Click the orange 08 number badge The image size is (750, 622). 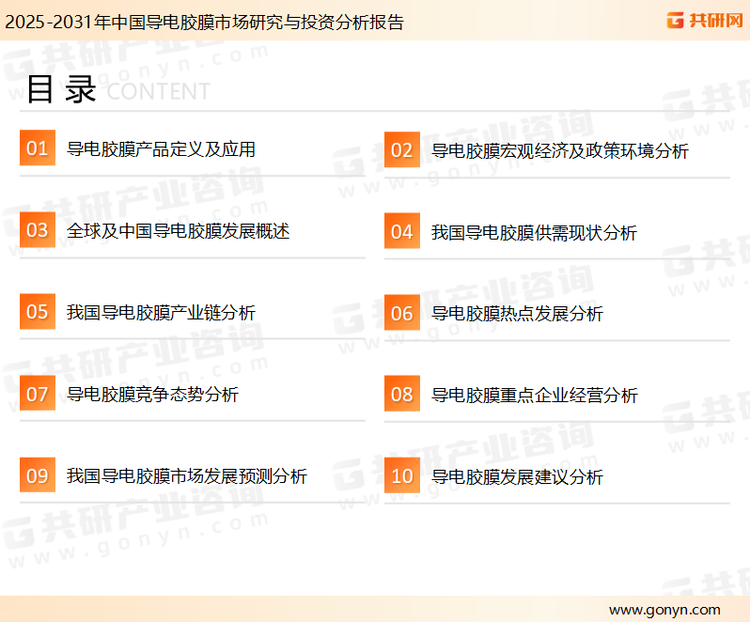402,394
